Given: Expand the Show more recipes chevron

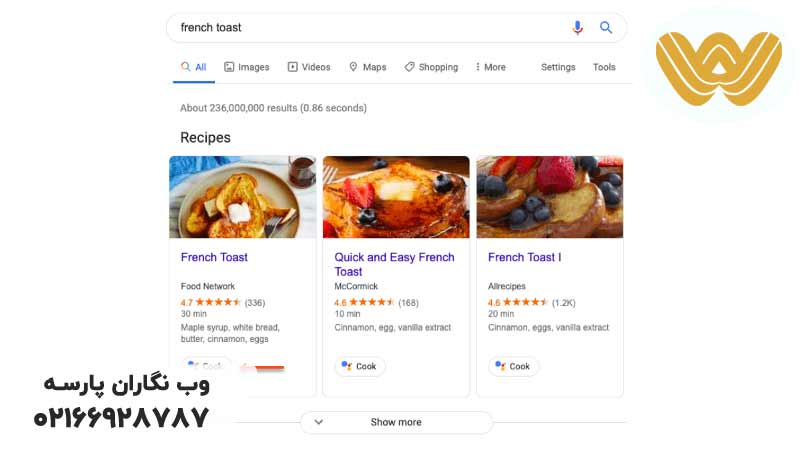Looking at the screenshot, I should pos(319,422).
